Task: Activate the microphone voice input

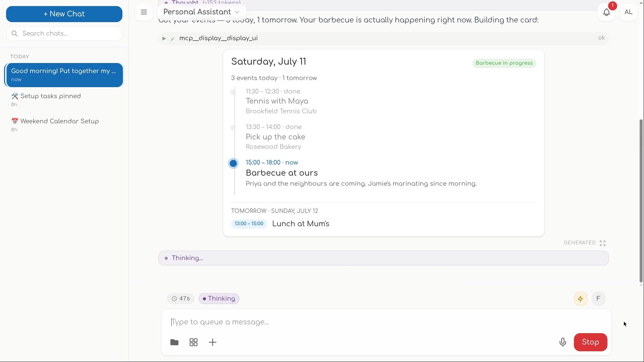Action: (x=563, y=342)
